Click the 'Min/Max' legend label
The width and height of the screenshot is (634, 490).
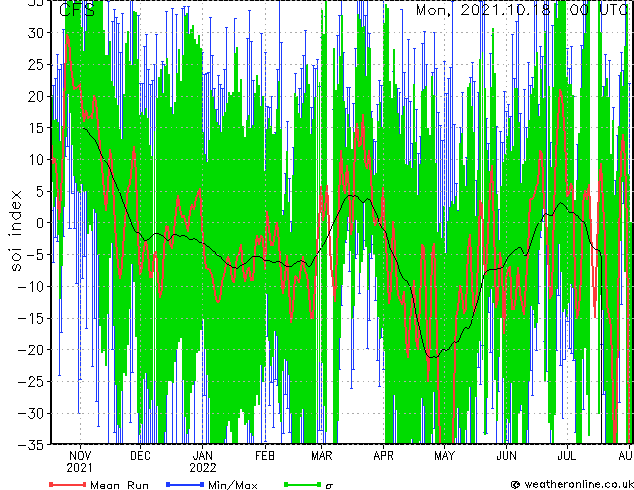coord(232,485)
